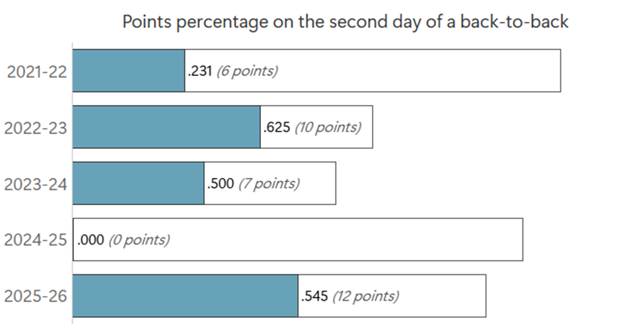Select the .500 (7 points) value label
Image resolution: width=644 pixels, height=324 pixels.
click(253, 183)
